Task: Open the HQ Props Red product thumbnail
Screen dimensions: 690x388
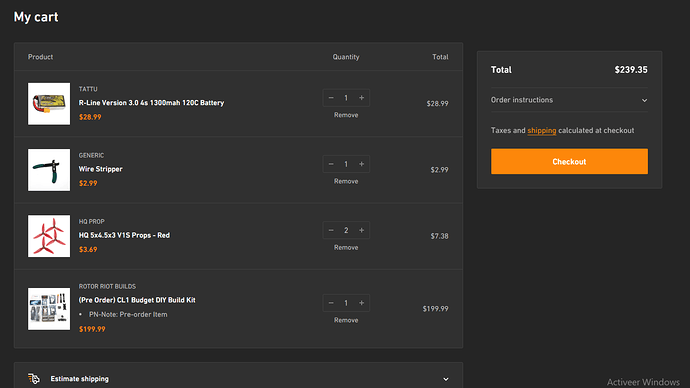Action: pyautogui.click(x=49, y=236)
